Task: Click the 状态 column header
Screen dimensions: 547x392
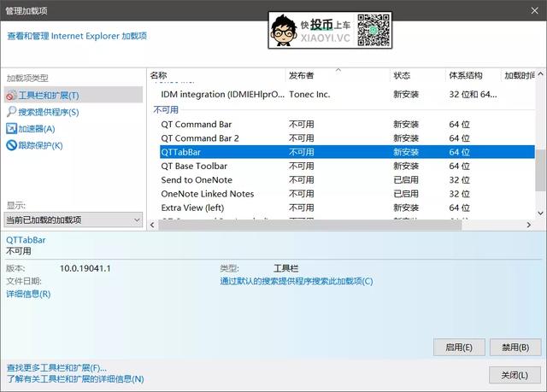Action: click(x=402, y=75)
